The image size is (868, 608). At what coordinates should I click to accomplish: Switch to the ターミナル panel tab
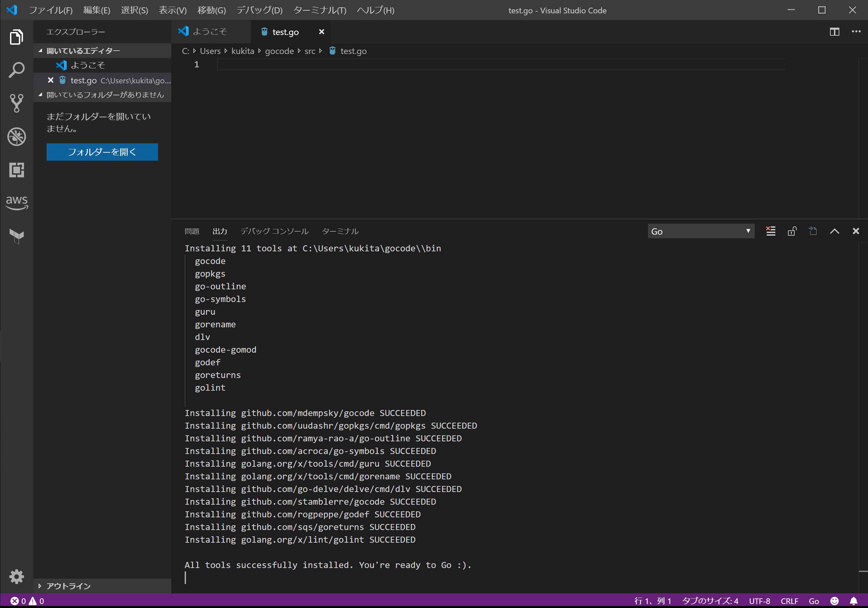[x=340, y=231]
